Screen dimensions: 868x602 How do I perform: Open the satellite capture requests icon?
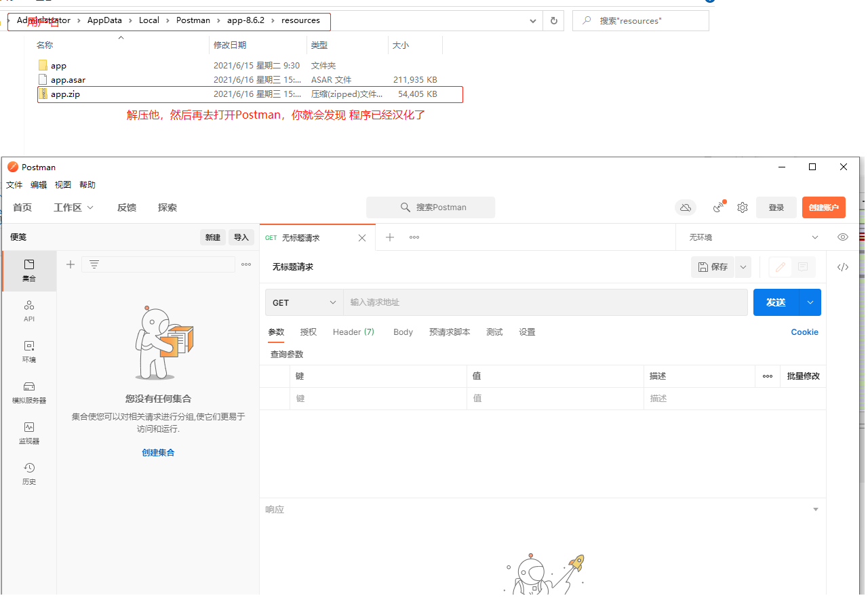(x=719, y=207)
